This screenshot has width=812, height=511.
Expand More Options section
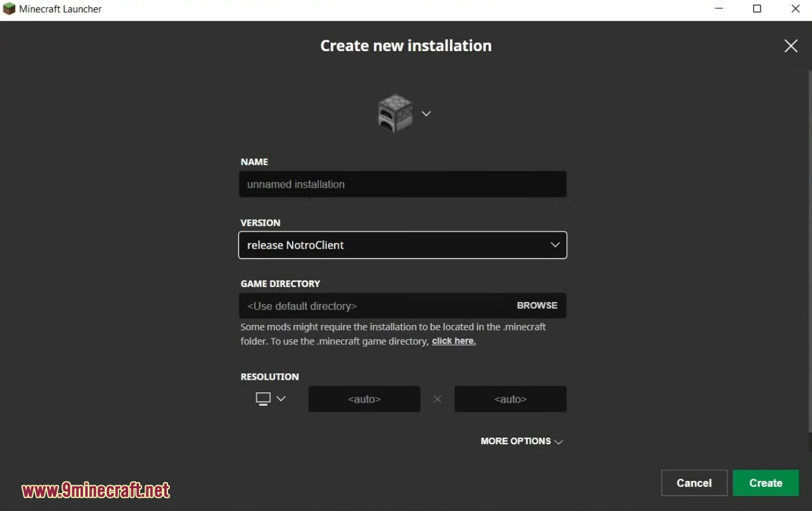coord(522,441)
